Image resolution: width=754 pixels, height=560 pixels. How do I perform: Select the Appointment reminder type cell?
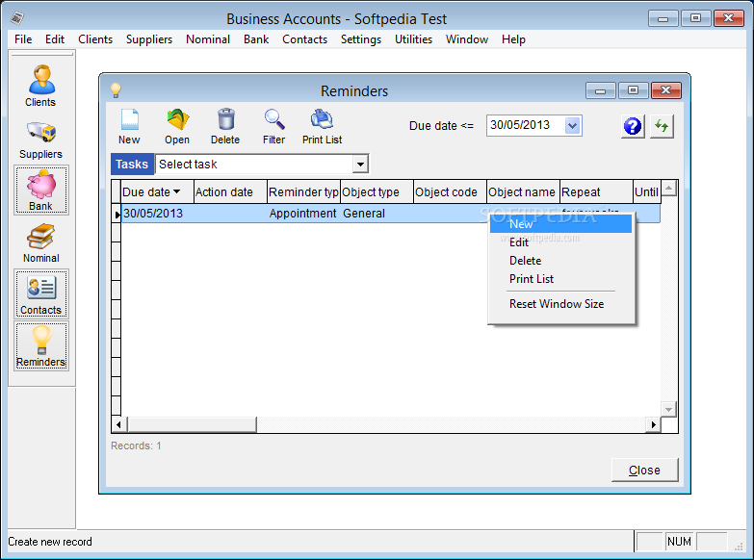coord(303,214)
